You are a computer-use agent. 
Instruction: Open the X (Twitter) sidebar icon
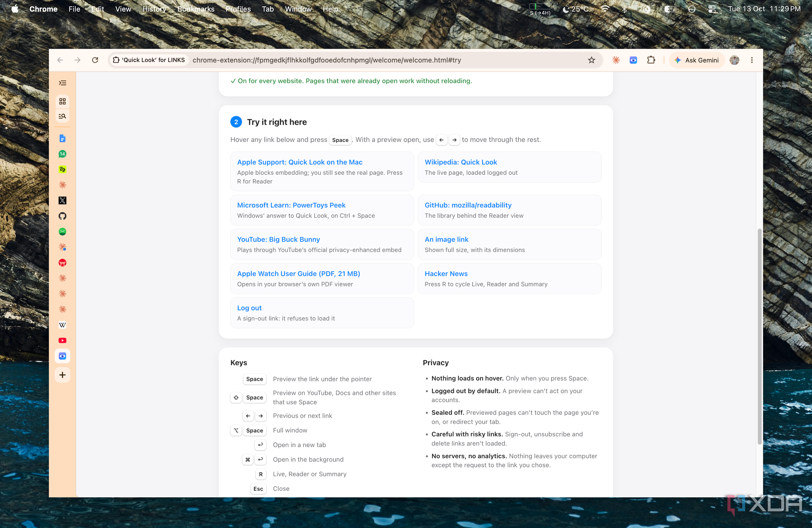(x=62, y=200)
